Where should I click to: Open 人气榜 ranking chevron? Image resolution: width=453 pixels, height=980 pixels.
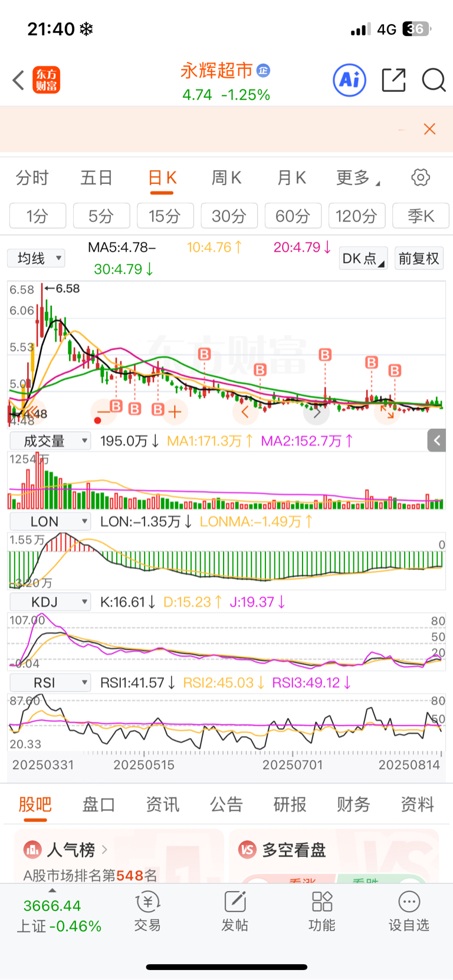coord(104,850)
